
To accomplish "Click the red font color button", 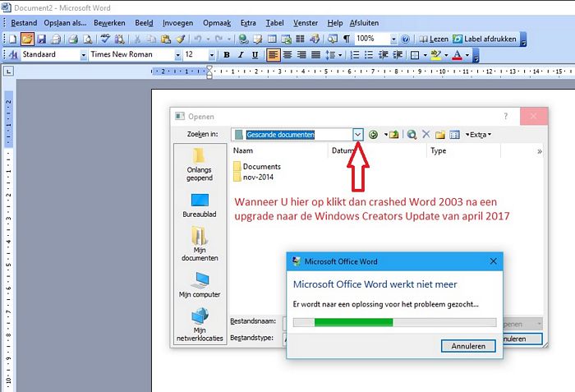I will (457, 55).
